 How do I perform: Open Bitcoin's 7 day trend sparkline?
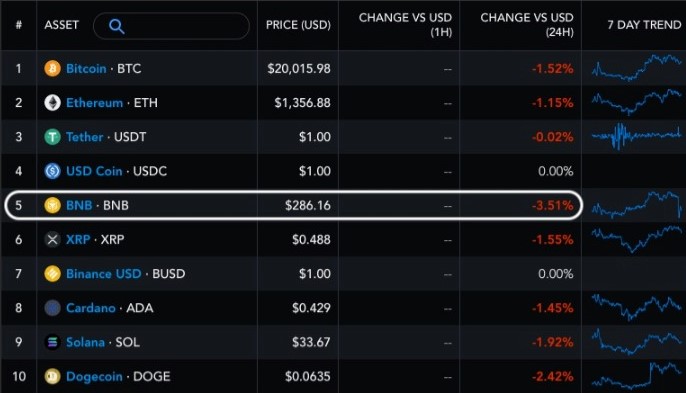(636, 68)
